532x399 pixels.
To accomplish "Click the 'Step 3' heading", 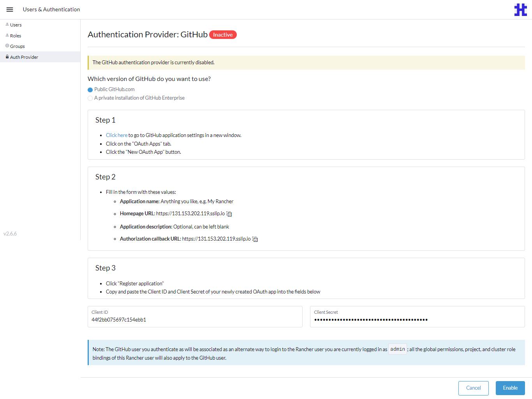I will pyautogui.click(x=106, y=268).
